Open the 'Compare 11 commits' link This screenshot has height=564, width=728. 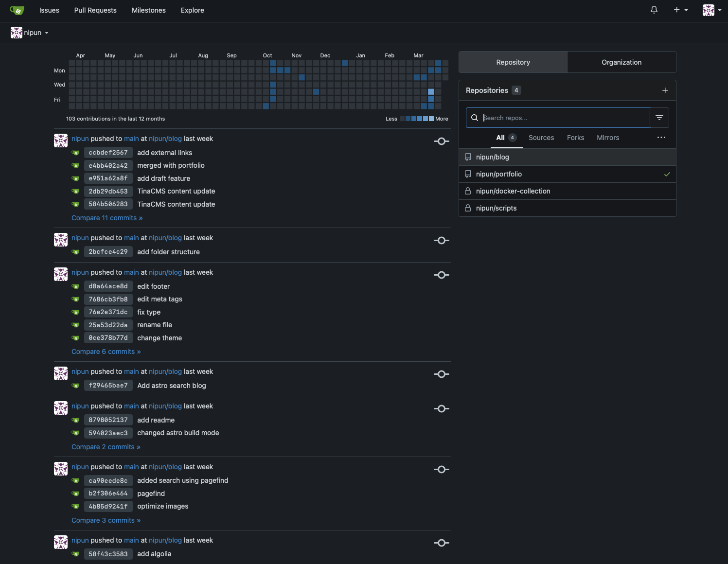pyautogui.click(x=107, y=218)
